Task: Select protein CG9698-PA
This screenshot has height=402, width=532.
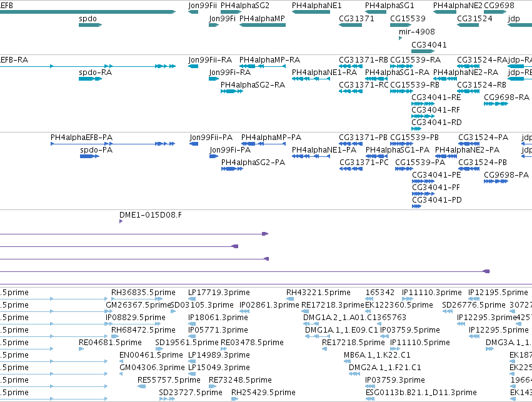Action: [496, 181]
